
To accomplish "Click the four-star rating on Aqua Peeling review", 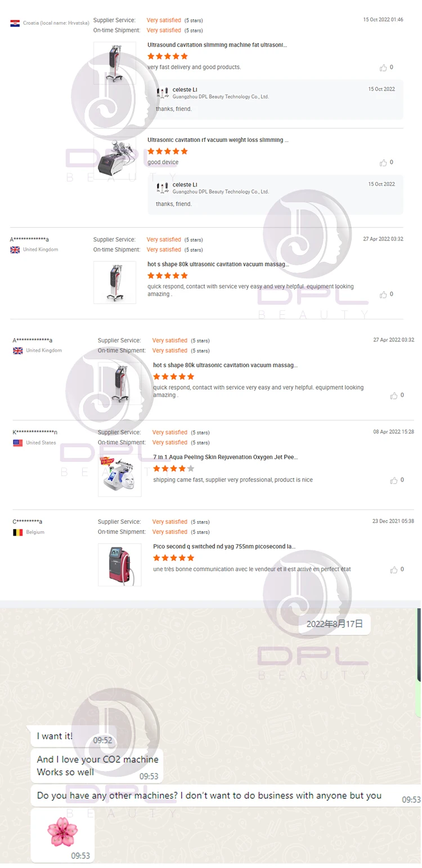I will (x=174, y=469).
